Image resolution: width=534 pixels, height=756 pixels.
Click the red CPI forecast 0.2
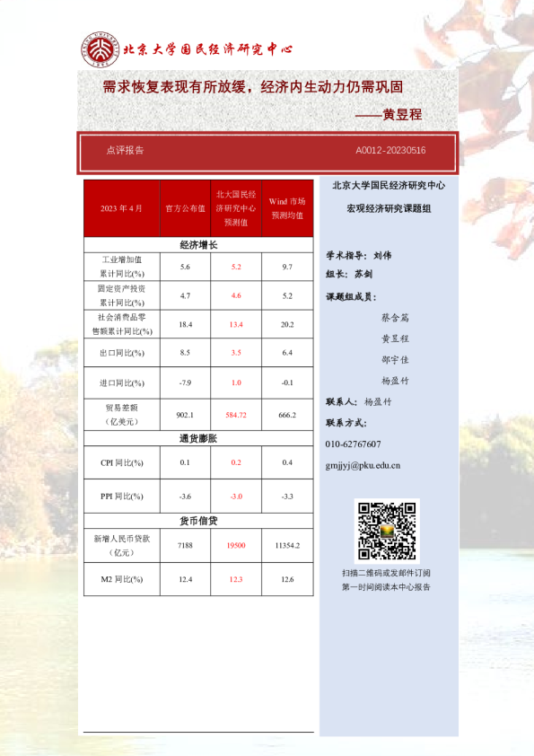pos(236,462)
